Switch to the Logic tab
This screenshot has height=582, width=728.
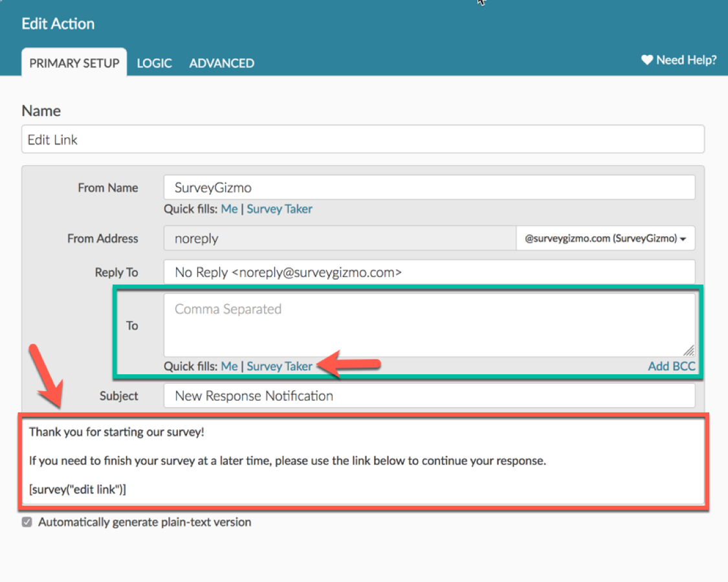tap(154, 63)
